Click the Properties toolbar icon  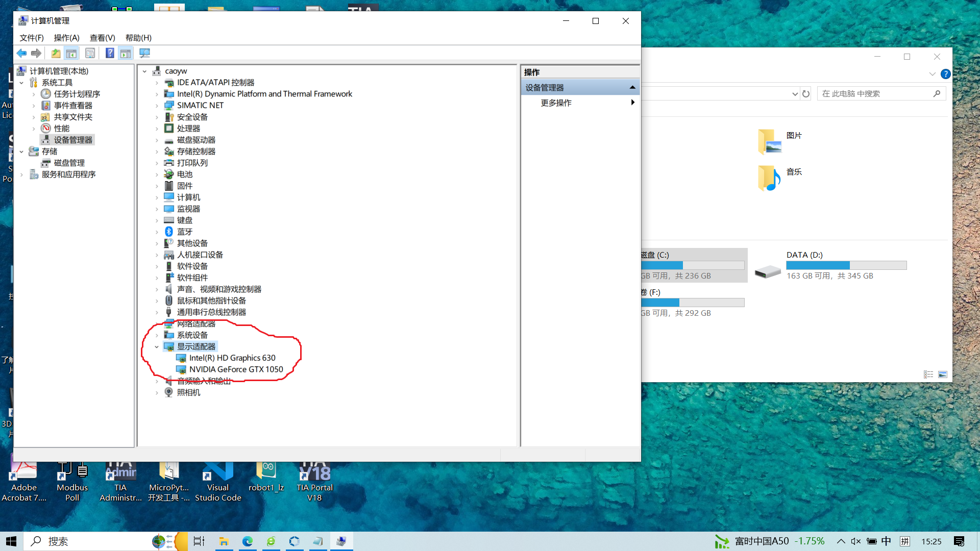pos(90,53)
